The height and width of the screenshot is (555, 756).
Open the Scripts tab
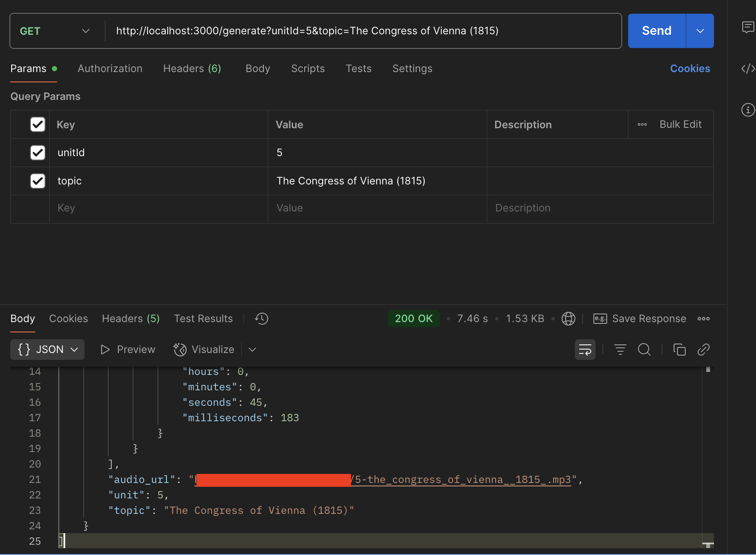coord(308,69)
